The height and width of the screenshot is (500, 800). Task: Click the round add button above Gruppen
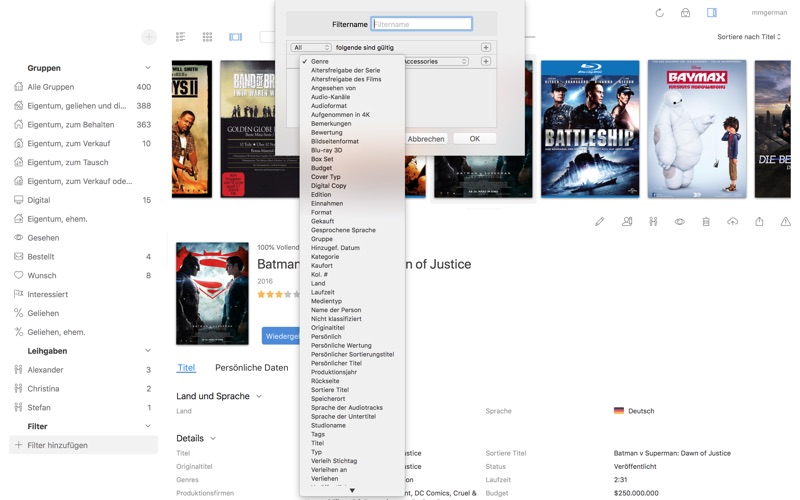coord(149,37)
